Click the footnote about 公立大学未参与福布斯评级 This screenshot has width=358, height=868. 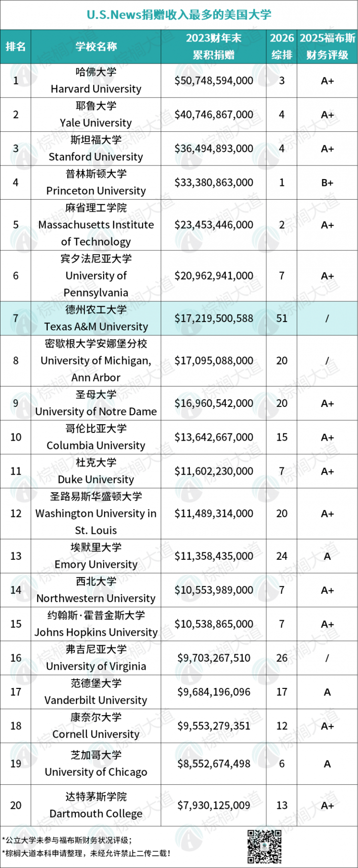(x=67, y=840)
